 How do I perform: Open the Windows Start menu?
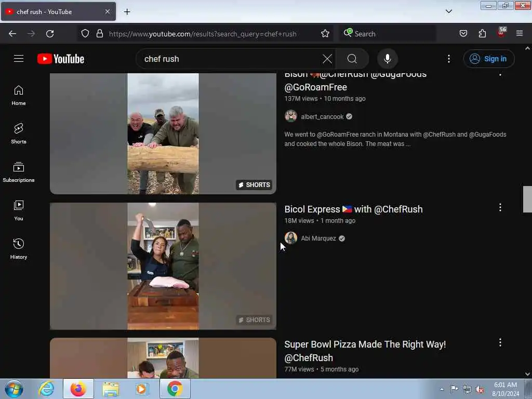(x=14, y=389)
